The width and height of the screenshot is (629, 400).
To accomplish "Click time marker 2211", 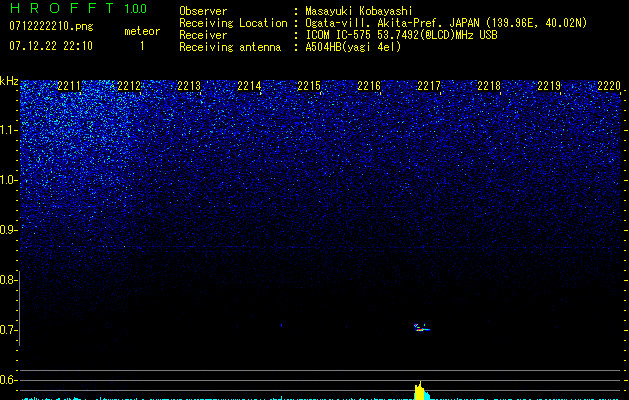I will click(x=69, y=86).
